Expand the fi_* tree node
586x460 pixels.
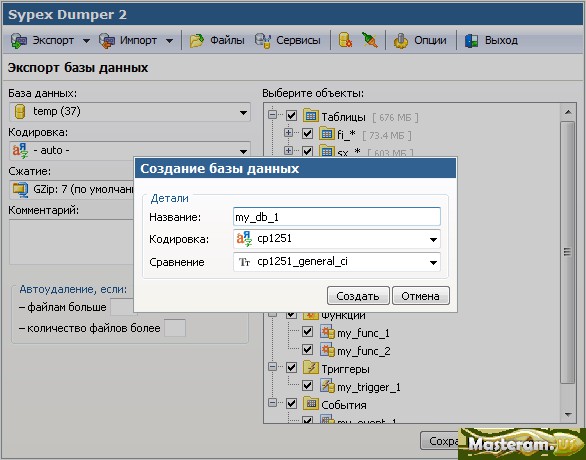(x=288, y=133)
